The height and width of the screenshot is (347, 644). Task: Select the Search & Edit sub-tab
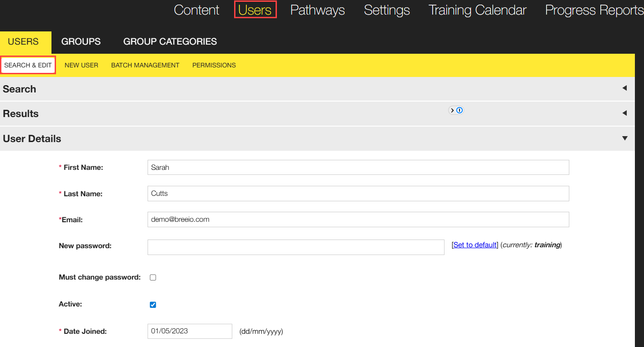tap(28, 65)
